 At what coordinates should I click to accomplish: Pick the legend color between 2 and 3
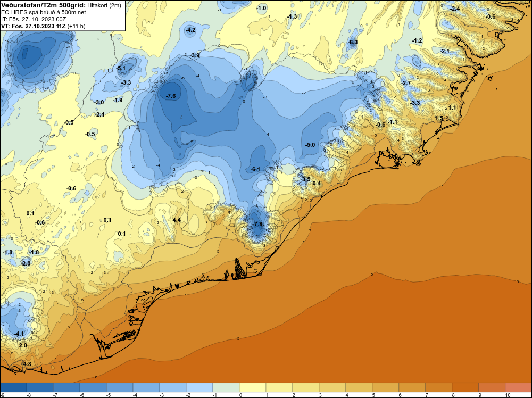[x=306, y=387]
